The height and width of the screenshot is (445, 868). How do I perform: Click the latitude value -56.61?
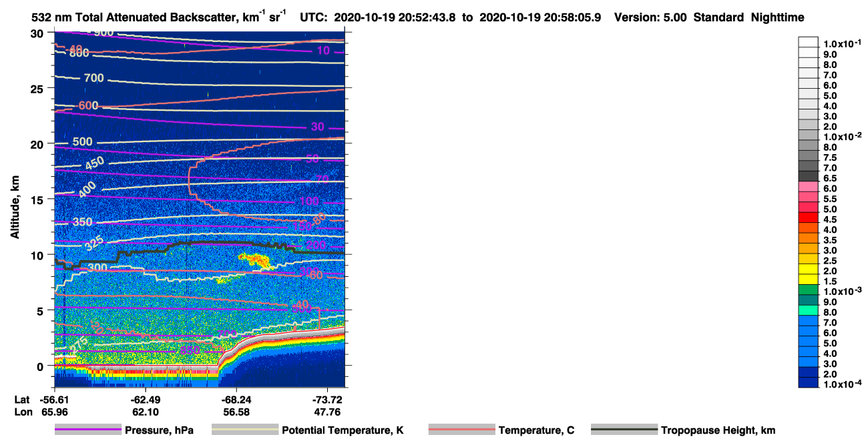pyautogui.click(x=53, y=400)
